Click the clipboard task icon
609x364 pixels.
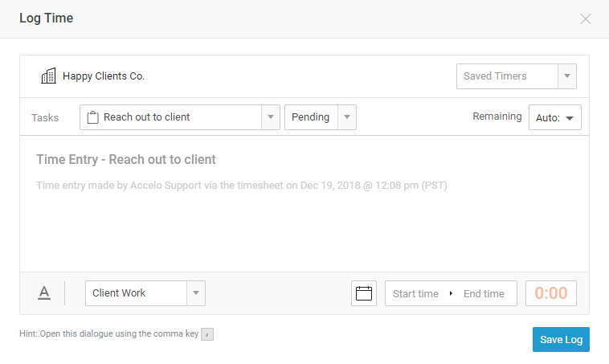pos(92,117)
